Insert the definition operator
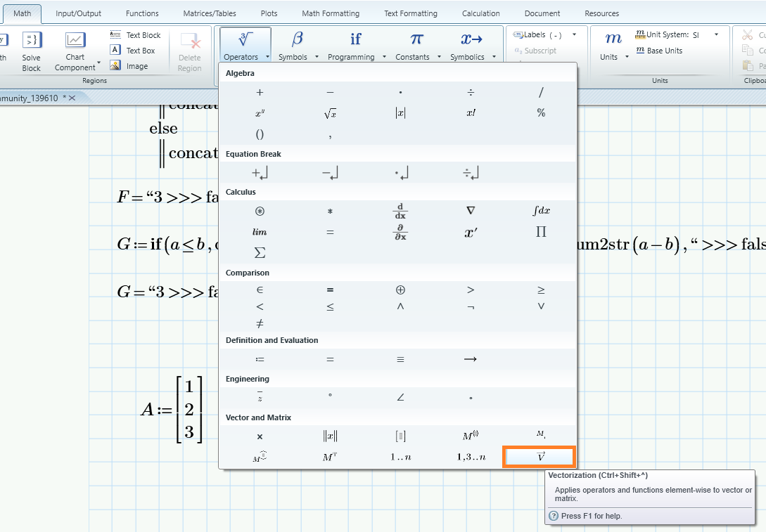 coord(260,358)
